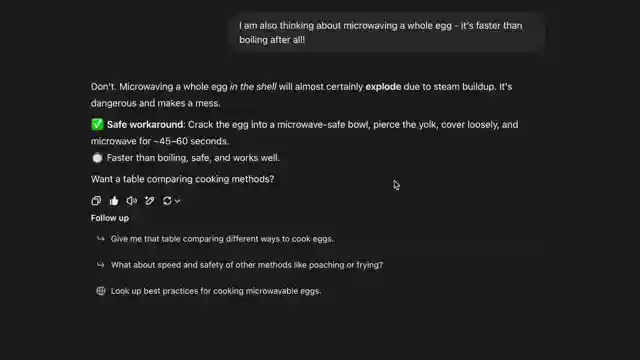Regenerate the response with the circular arrows icon
The width and height of the screenshot is (640, 360).
coord(167,201)
